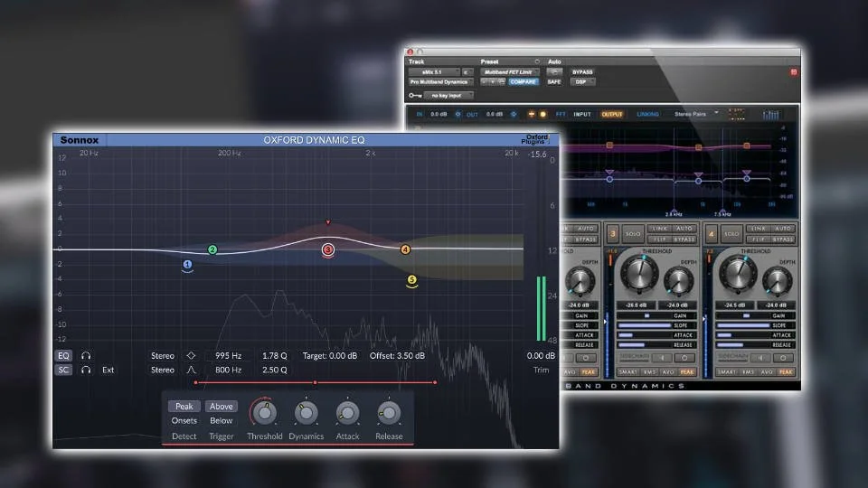Open the Multiband FET Limit preset dropdown
The height and width of the screenshot is (488, 868).
coord(509,72)
